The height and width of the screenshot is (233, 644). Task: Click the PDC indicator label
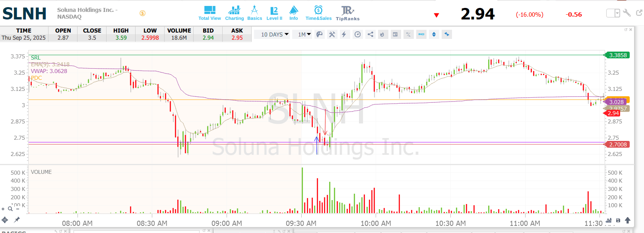coord(37,78)
